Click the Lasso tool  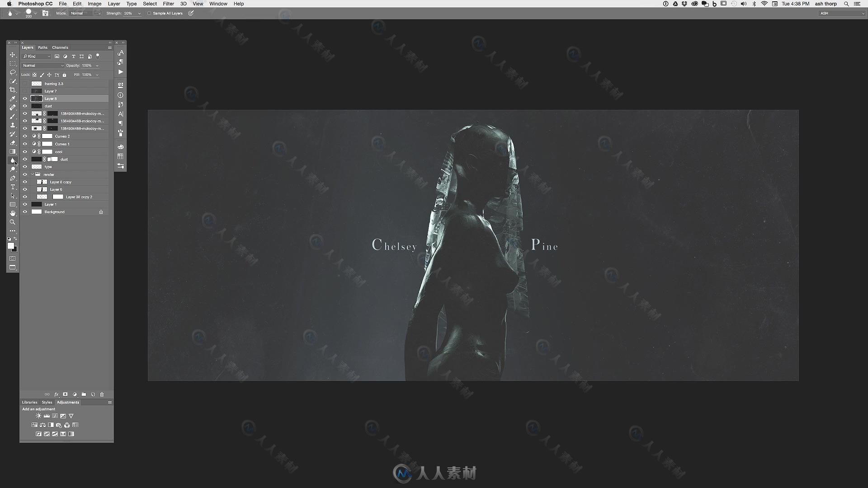[x=13, y=71]
